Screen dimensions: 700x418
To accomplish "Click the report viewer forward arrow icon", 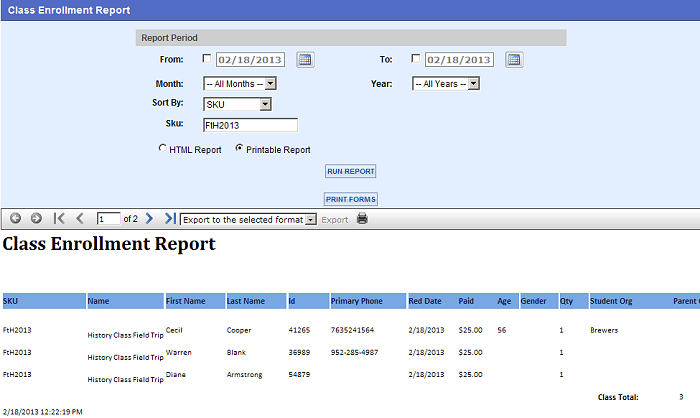I will point(36,218).
